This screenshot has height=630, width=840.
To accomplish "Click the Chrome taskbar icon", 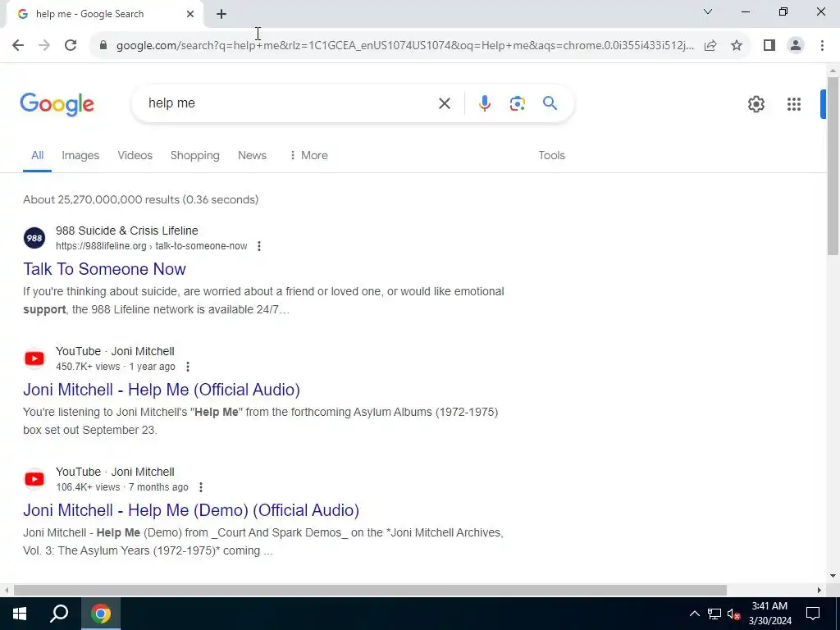I will [x=101, y=614].
